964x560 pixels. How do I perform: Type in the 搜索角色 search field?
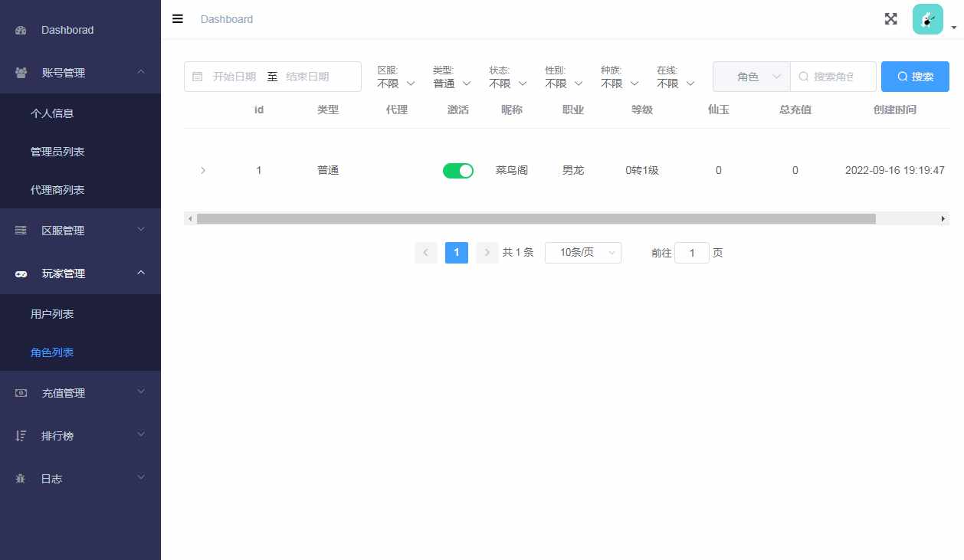pos(835,76)
